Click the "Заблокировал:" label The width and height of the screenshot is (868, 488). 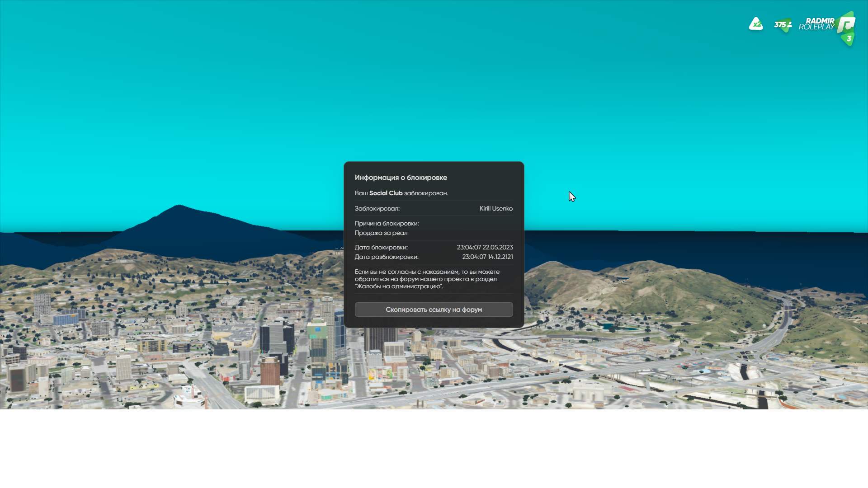pos(377,208)
